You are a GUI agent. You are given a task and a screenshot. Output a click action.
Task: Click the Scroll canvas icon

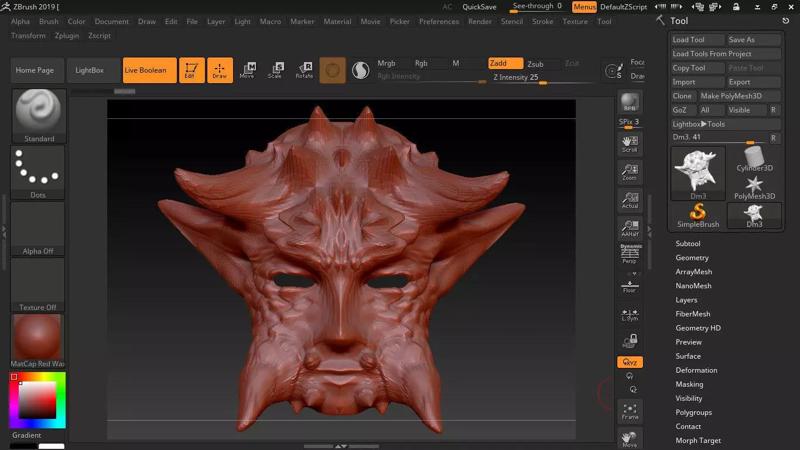point(630,143)
